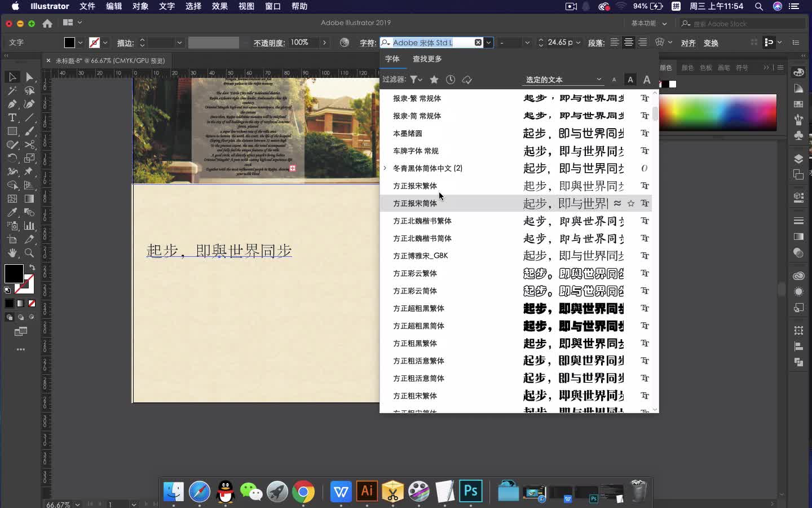Open the 文字 menu in the menu bar
The image size is (812, 508).
166,7
